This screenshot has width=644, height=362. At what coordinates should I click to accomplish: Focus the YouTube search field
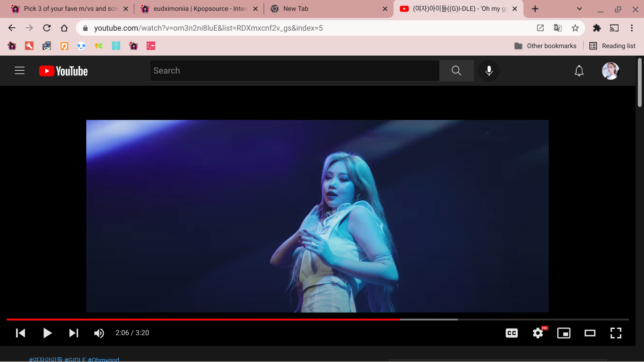(295, 71)
